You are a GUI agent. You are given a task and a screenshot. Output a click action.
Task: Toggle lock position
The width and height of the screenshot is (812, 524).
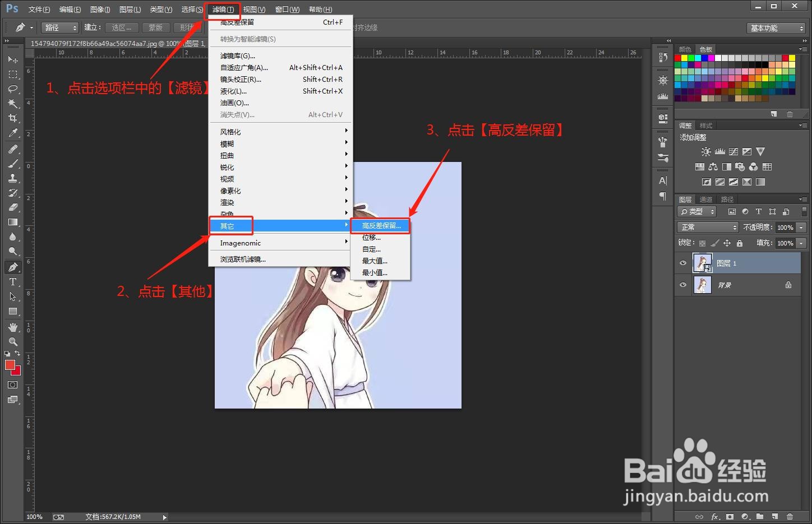727,243
